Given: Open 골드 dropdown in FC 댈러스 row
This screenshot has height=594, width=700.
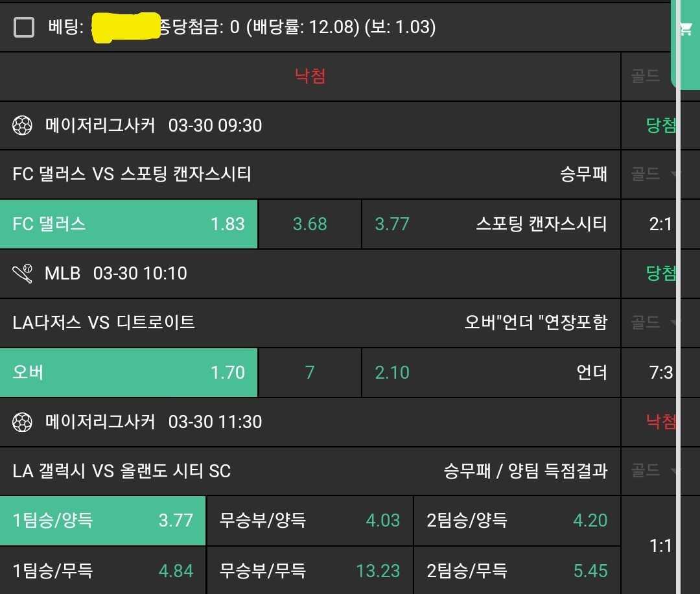Looking at the screenshot, I should click(653, 174).
